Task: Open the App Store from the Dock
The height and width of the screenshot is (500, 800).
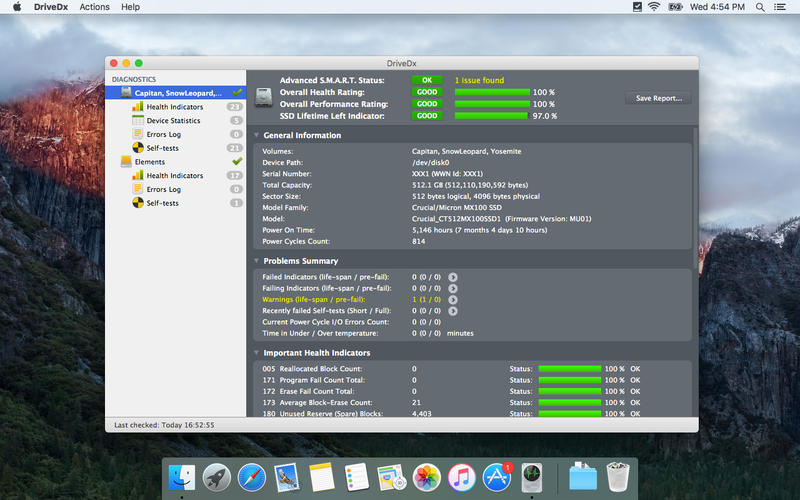Action: tap(497, 478)
